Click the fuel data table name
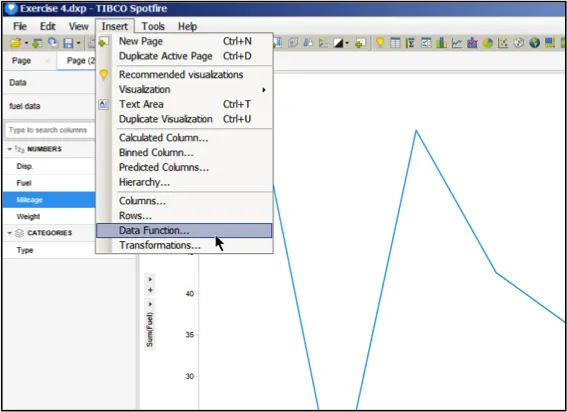 click(x=25, y=106)
